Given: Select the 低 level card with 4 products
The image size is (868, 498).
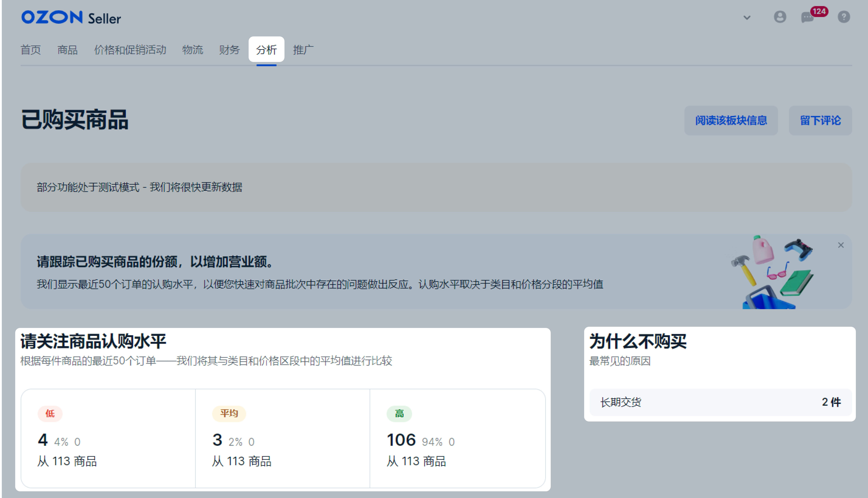Looking at the screenshot, I should 108,438.
